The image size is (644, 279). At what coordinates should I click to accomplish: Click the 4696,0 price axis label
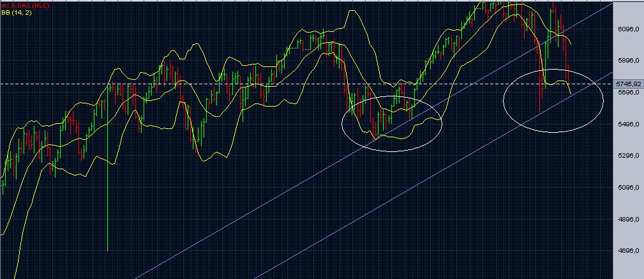[x=629, y=251]
